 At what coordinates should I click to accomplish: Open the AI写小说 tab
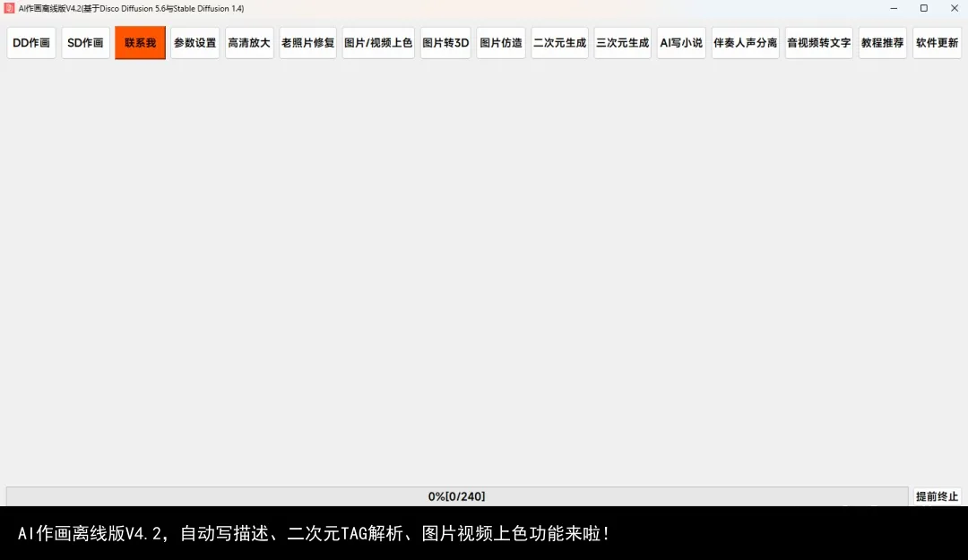681,43
